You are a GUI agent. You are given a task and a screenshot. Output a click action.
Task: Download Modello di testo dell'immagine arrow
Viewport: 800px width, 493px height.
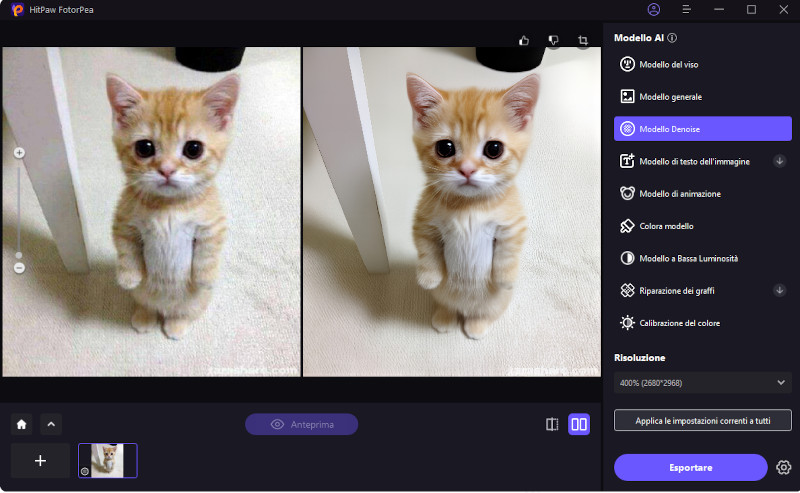click(780, 160)
